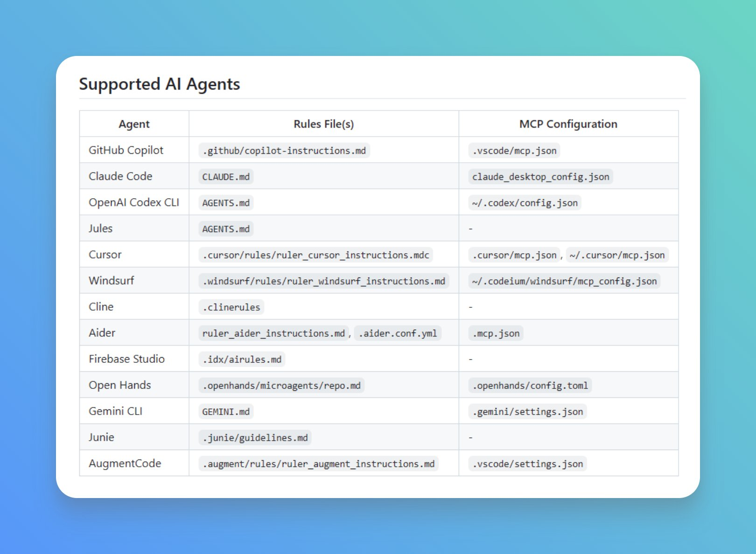Click '.cursor/rules/ruler_cursor_instructions.mdc' code text
756x554 pixels.
pos(316,255)
